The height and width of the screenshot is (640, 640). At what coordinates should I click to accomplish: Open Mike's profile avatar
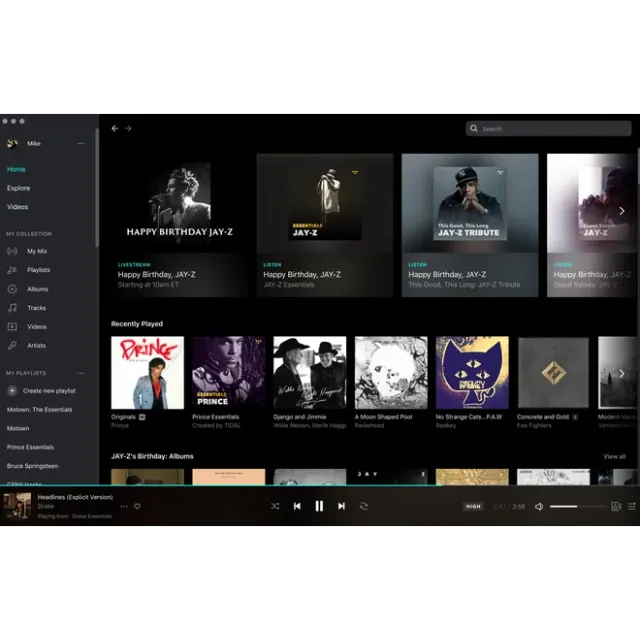click(12, 143)
